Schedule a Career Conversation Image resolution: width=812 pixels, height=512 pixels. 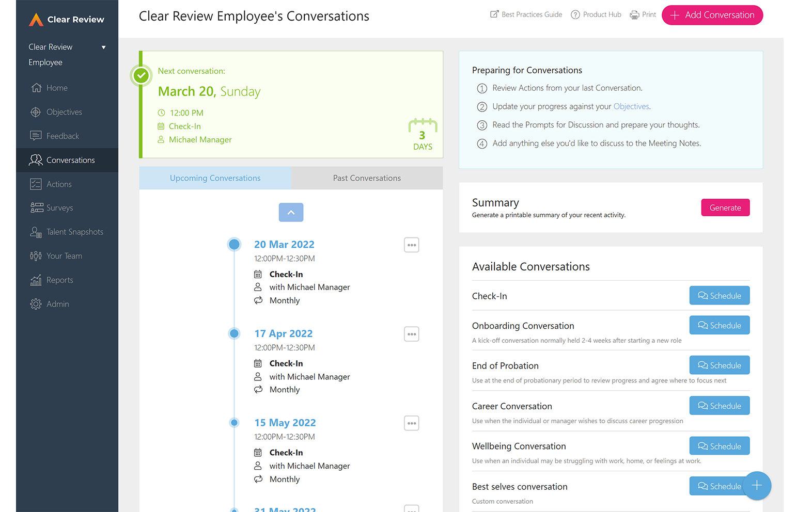tap(720, 406)
